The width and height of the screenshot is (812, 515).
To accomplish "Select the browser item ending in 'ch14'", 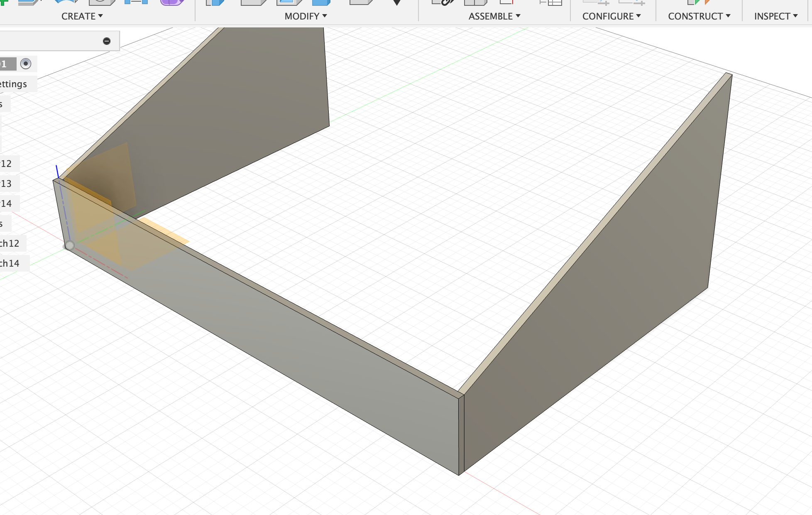I will click(x=10, y=263).
